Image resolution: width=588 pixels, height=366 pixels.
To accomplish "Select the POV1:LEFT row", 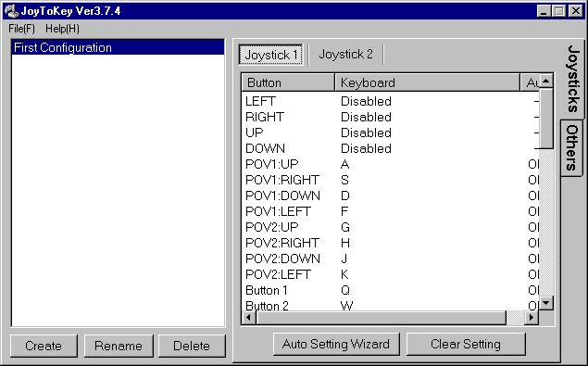I will click(x=391, y=211).
